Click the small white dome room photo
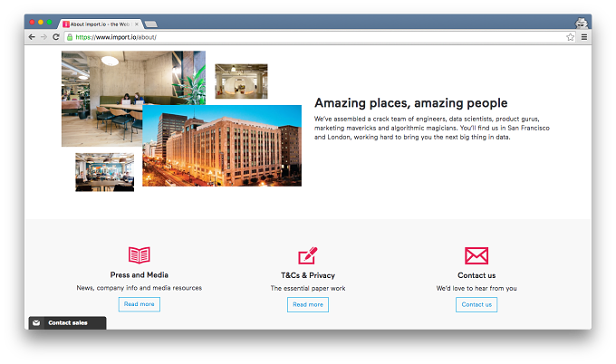This screenshot has width=616, height=364. pos(241,81)
